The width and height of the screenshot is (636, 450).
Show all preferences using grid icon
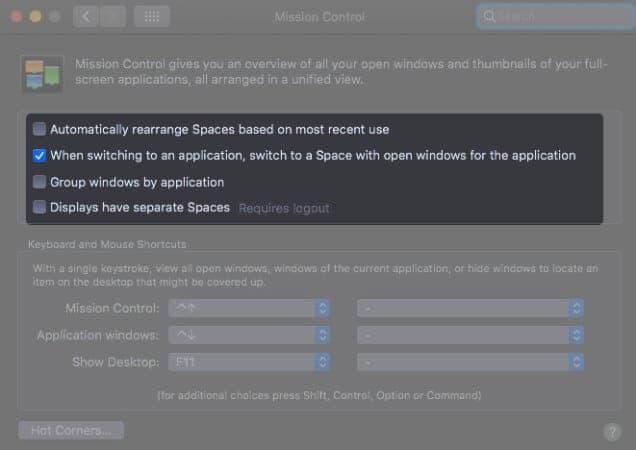click(152, 16)
